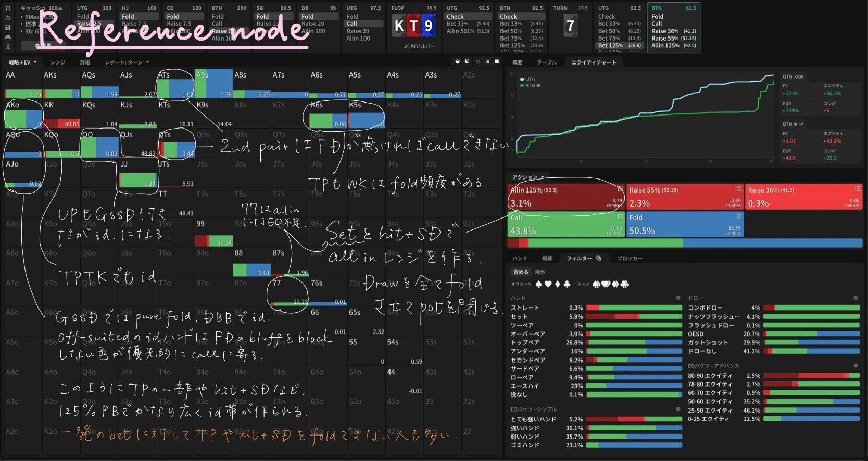Switch to the ブロッカー tab
The height and width of the screenshot is (461, 868).
coord(630,258)
